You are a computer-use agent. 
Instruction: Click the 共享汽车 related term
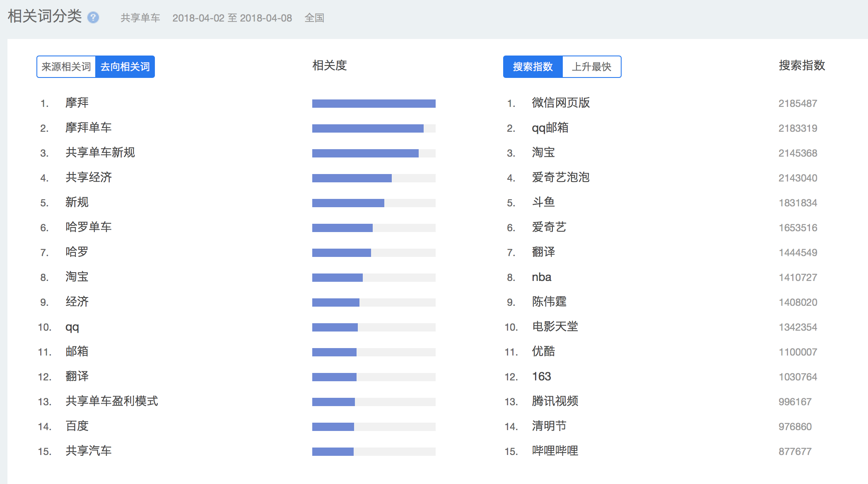(89, 451)
